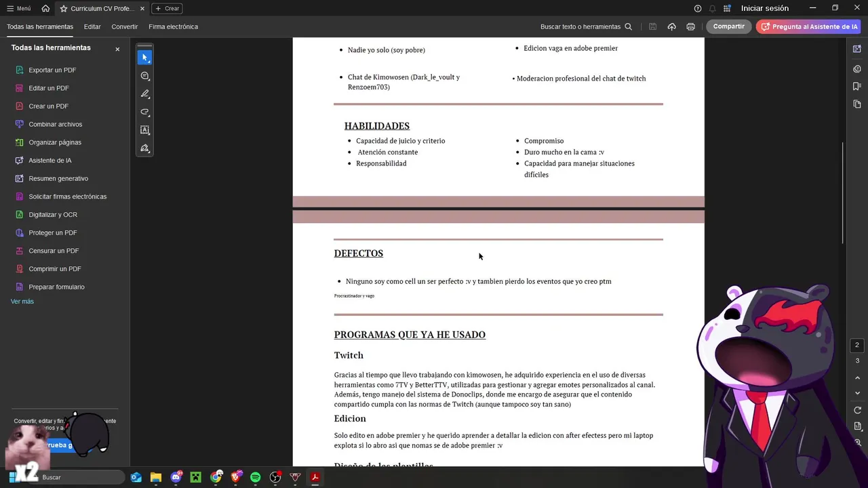868x488 pixels.
Task: Open the sign with pen tool
Action: coord(144,148)
